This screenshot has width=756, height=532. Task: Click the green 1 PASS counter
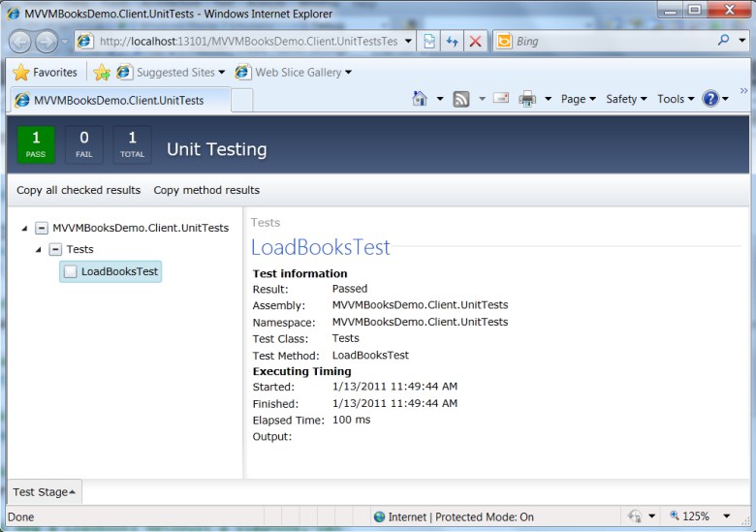tap(36, 144)
